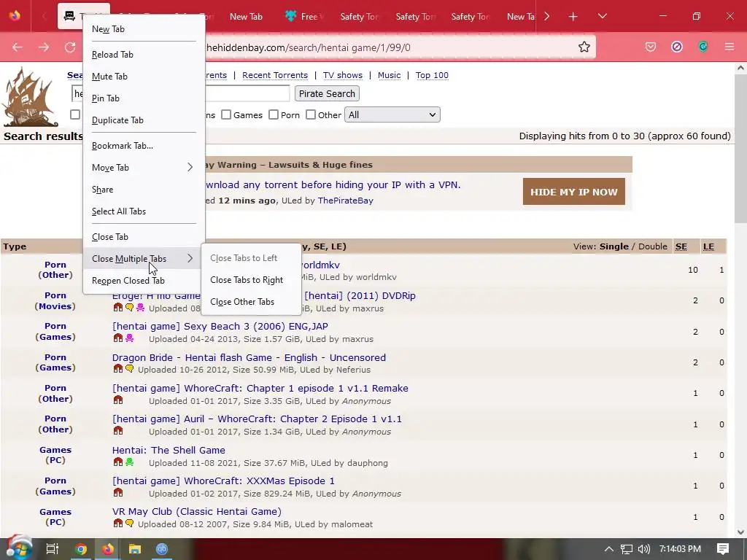Click green skull icon on The Shell Game row

coord(130,462)
